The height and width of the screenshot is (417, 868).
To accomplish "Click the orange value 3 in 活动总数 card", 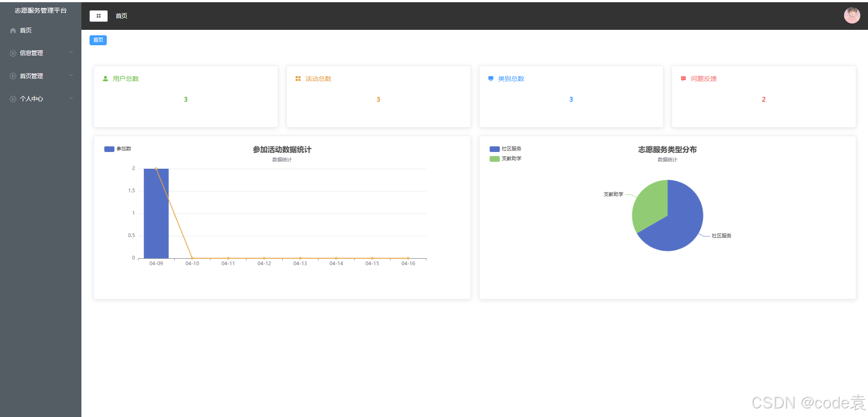I will [378, 100].
